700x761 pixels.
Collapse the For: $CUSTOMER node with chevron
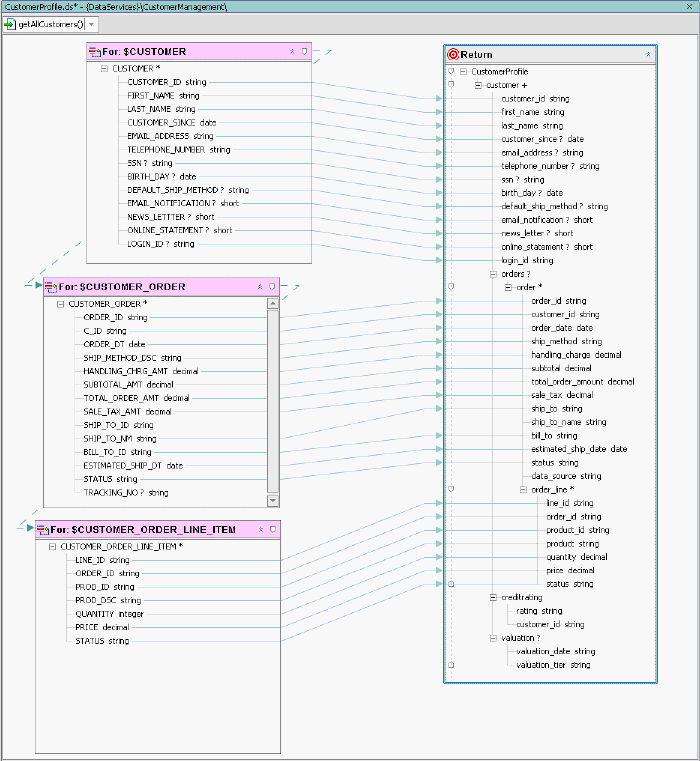click(292, 51)
